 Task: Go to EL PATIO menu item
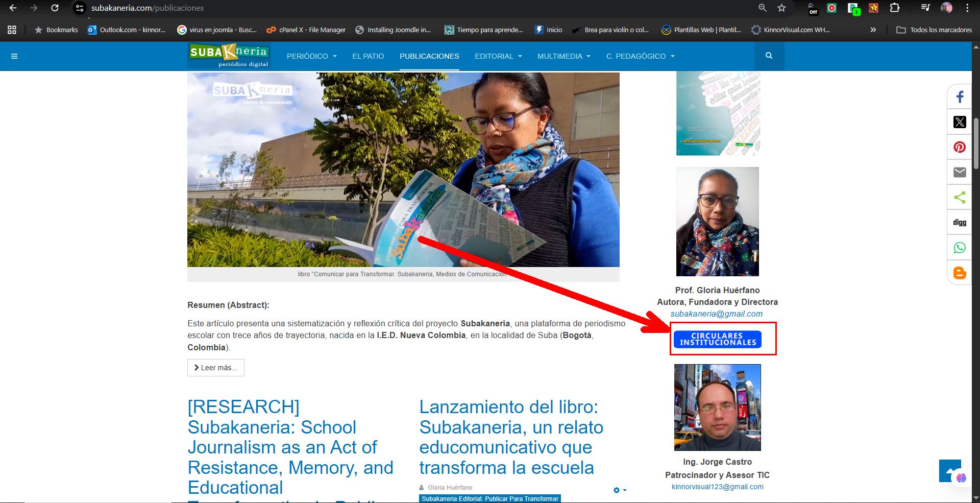[368, 56]
